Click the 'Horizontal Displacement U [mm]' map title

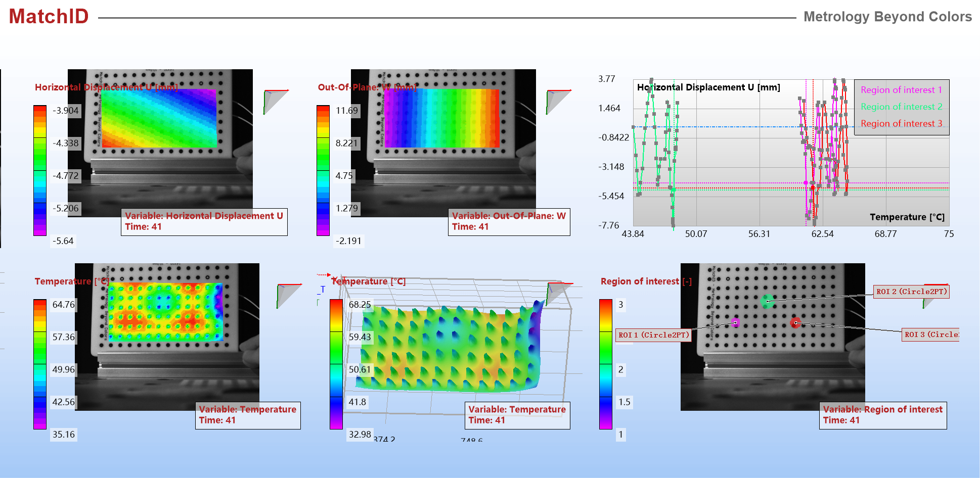106,87
